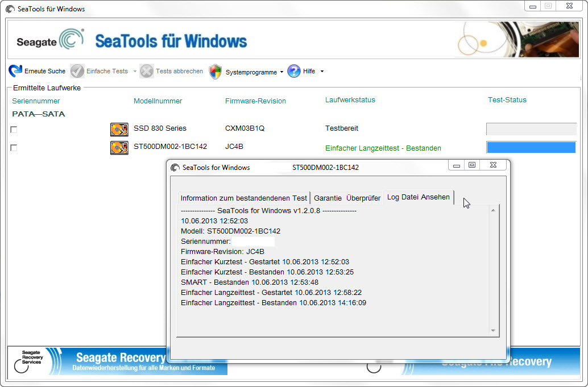Click the Erneute Suche rescan arrow icon

coord(15,70)
